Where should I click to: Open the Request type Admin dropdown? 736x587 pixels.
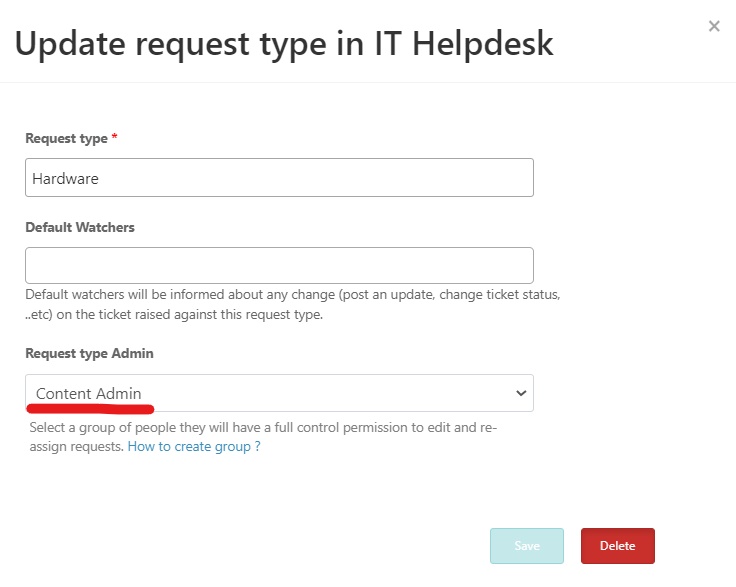pyautogui.click(x=279, y=393)
